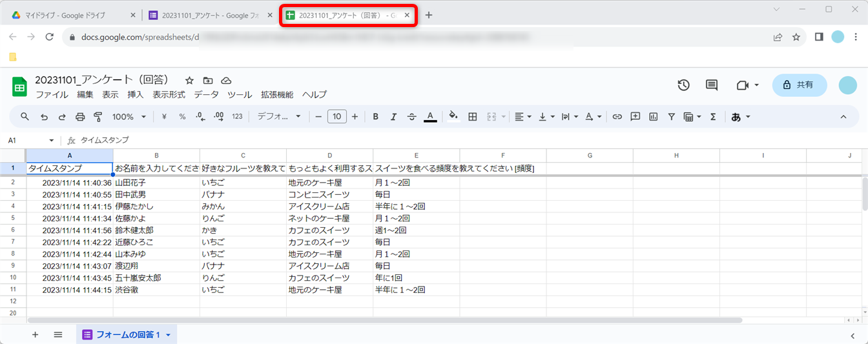Click the print icon in toolbar
The image size is (868, 344).
point(80,117)
